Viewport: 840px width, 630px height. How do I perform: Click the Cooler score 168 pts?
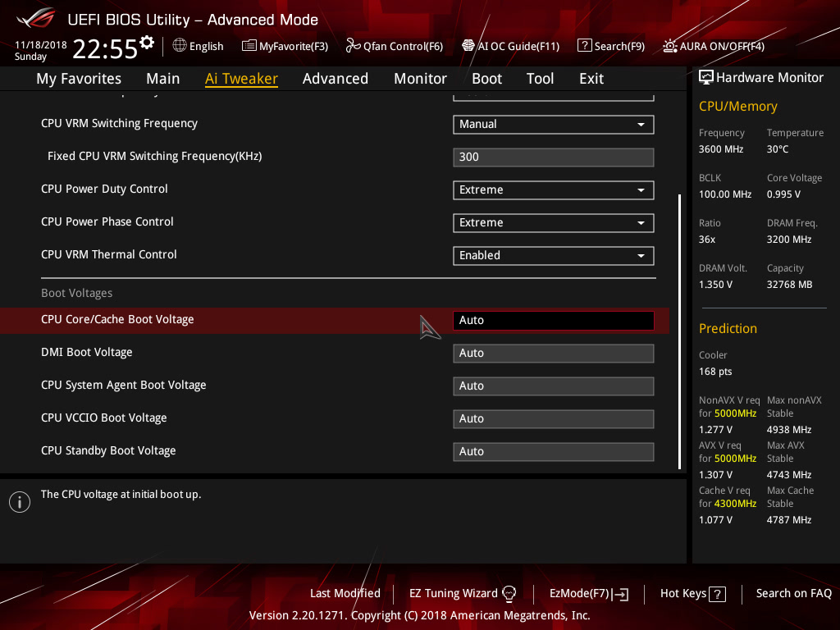click(715, 372)
